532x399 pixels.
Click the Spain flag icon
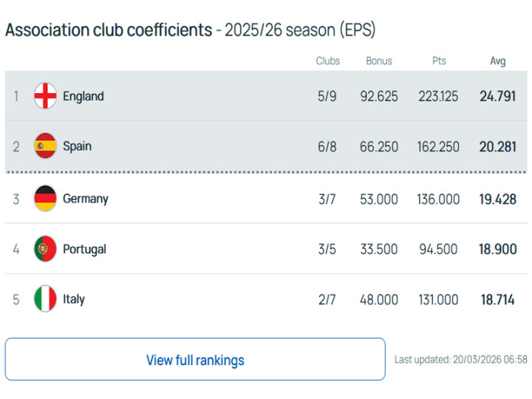click(45, 146)
